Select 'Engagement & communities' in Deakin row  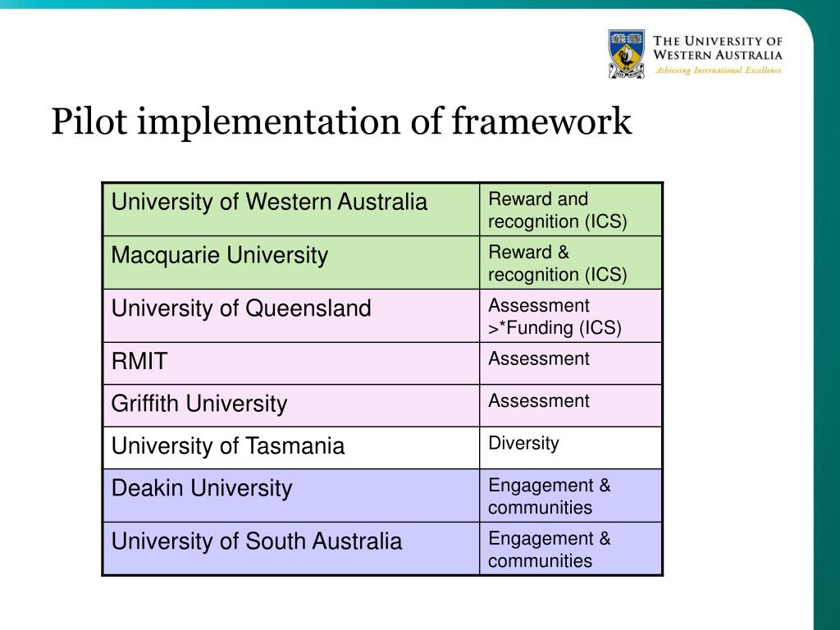571,495
